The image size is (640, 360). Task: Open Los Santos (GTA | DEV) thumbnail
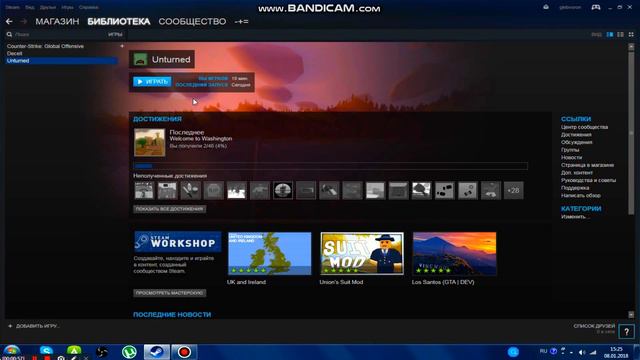pos(454,253)
